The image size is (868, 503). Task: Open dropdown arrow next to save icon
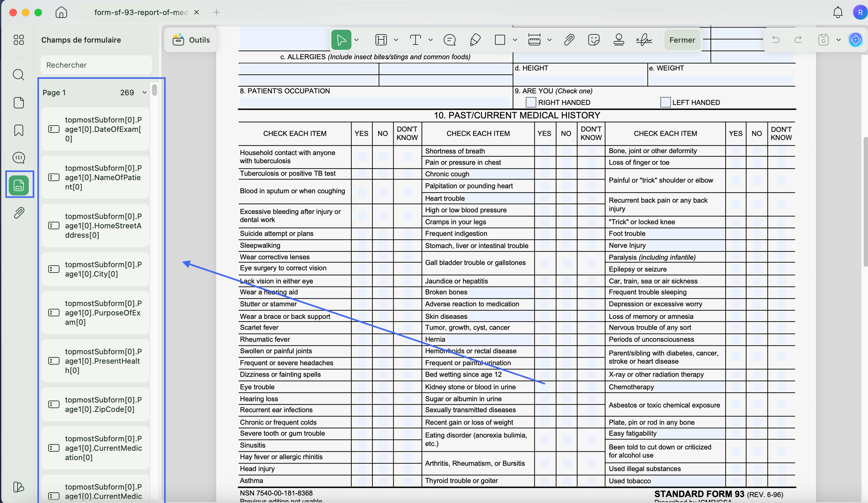pyautogui.click(x=838, y=40)
